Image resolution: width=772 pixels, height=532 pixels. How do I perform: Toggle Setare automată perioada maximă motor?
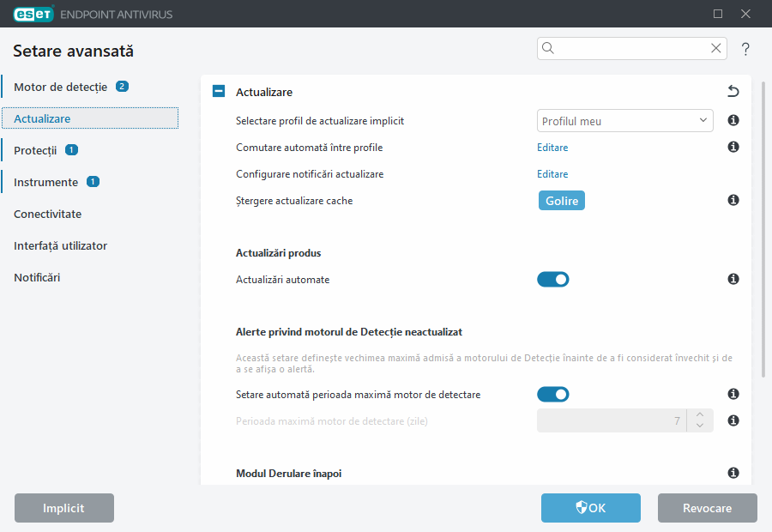click(553, 395)
